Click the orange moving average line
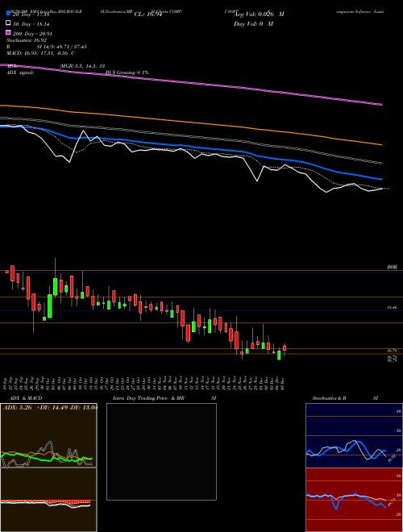Viewport: 403px width, 532px height. point(191,123)
